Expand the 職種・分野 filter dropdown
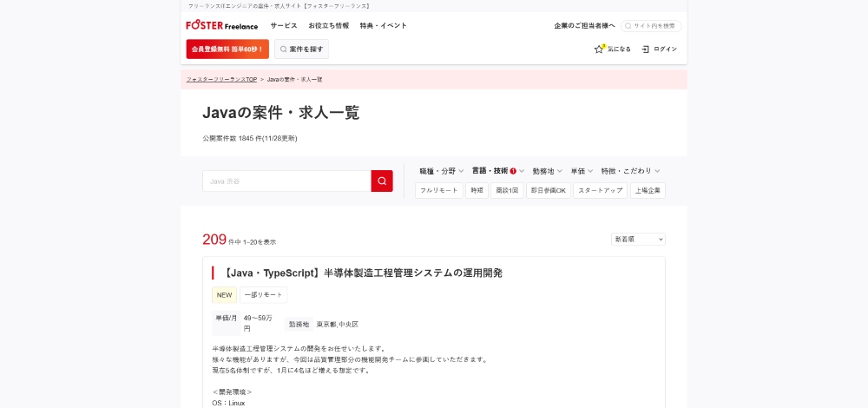 (441, 171)
